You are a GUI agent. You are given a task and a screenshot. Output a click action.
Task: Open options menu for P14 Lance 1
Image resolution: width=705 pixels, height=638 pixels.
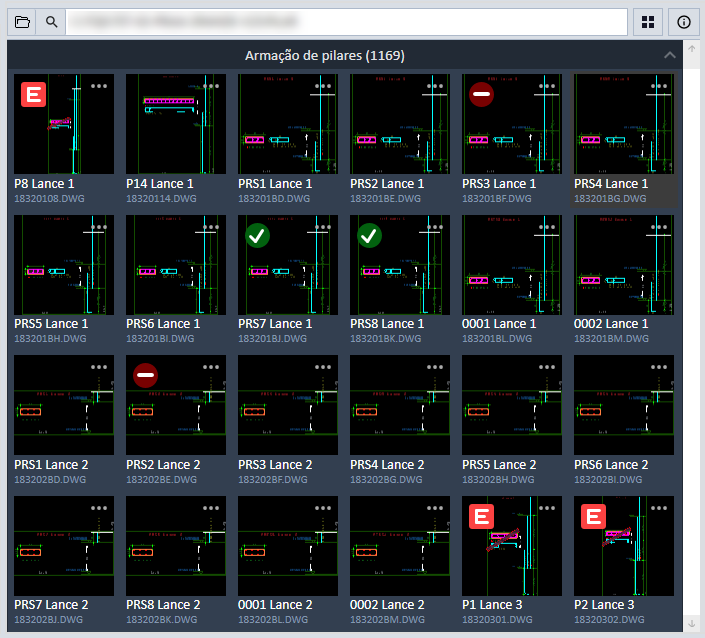click(211, 87)
